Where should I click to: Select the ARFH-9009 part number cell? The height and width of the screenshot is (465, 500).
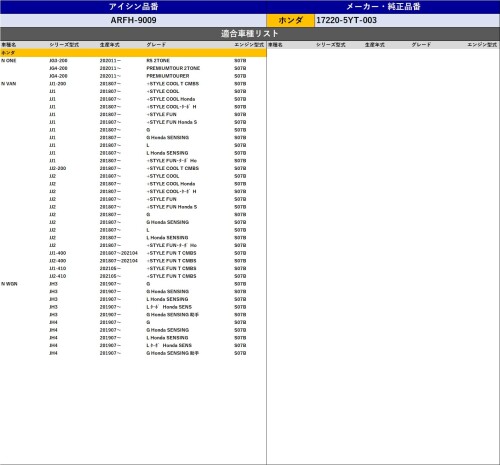click(x=133, y=20)
